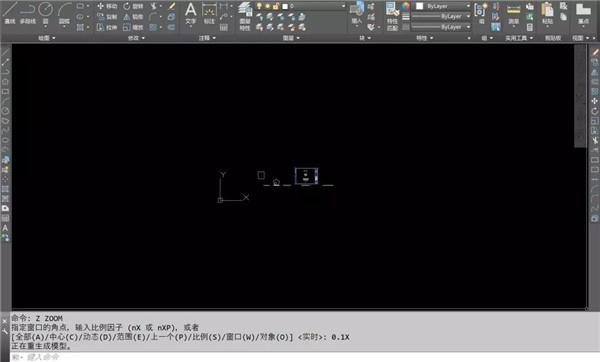Select the 标注 (Dimension) tool
Viewport: 600px width, 362px height.
[209, 13]
